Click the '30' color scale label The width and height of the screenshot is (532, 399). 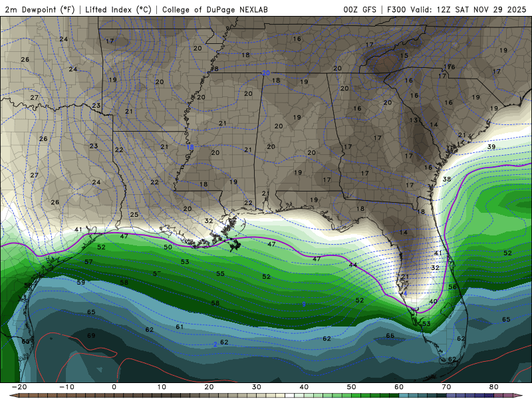click(257, 387)
